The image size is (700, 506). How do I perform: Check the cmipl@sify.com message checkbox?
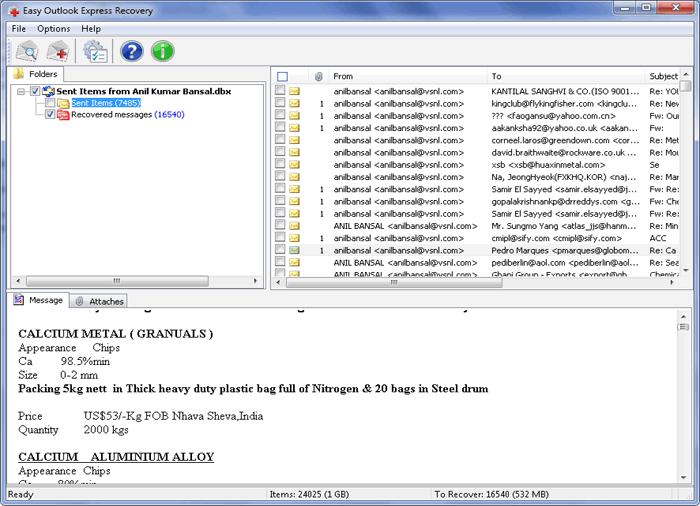pos(280,238)
